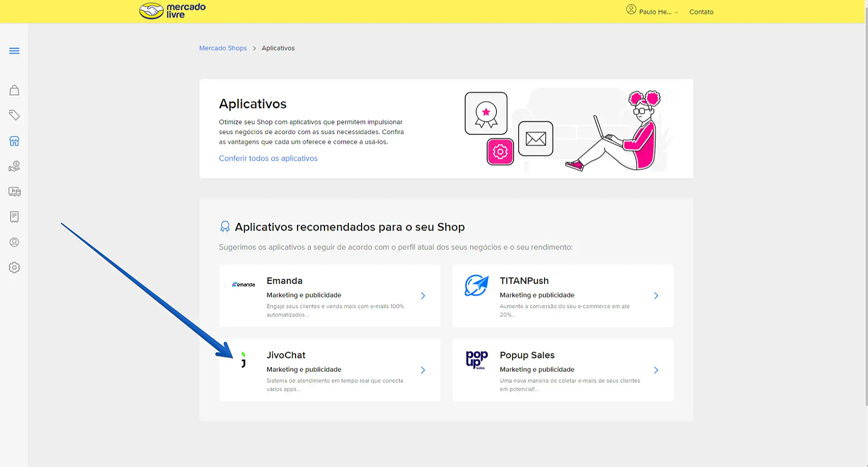Click the user profile sidebar icon
The image size is (868, 467).
(14, 242)
